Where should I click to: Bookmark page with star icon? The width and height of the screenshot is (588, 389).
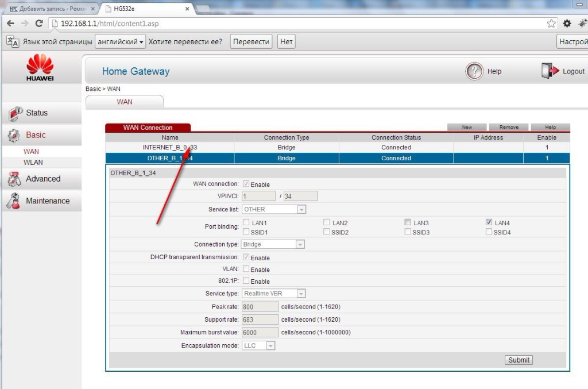coord(551,24)
